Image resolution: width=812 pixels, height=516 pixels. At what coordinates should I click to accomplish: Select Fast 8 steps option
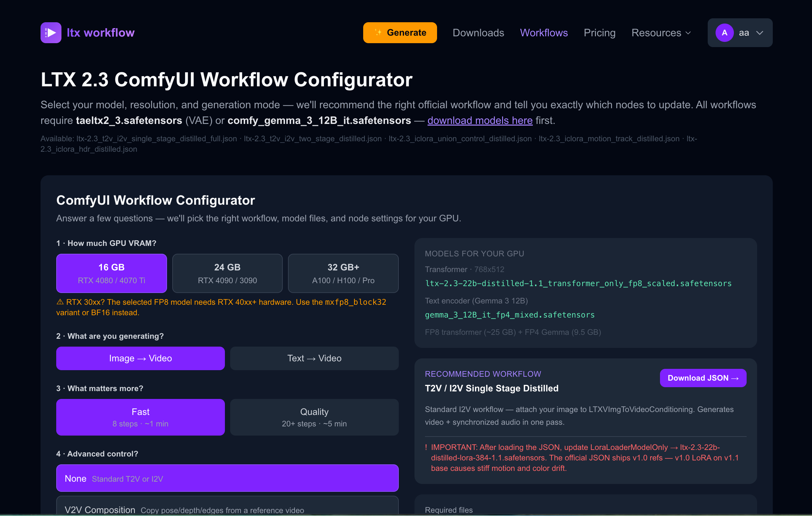pyautogui.click(x=141, y=417)
